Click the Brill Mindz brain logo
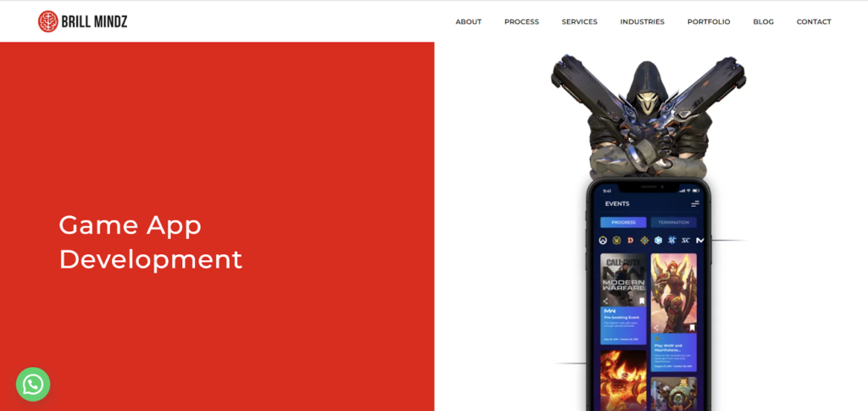 [47, 21]
